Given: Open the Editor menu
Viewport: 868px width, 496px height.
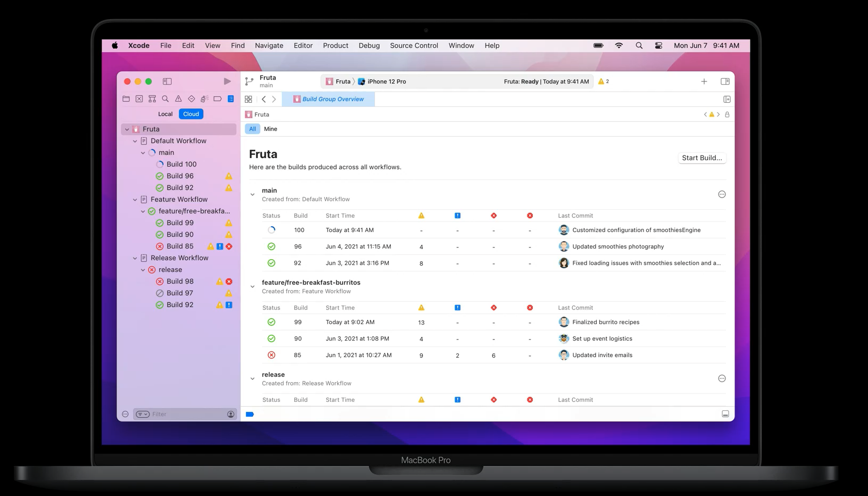Looking at the screenshot, I should pos(303,46).
